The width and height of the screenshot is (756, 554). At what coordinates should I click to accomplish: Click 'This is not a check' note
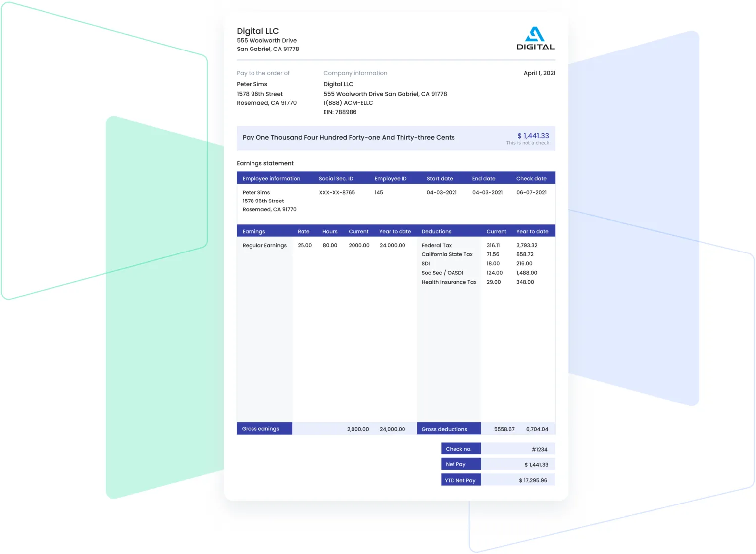(x=527, y=143)
